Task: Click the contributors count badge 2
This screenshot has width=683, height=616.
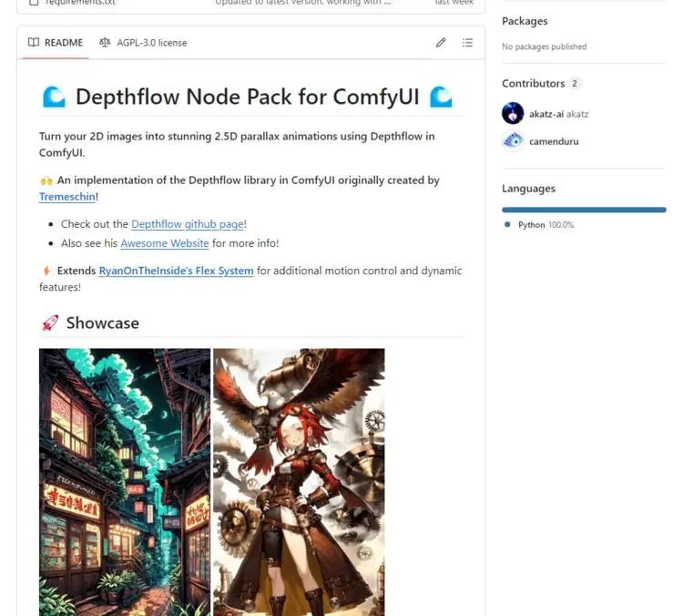Action: tap(575, 83)
